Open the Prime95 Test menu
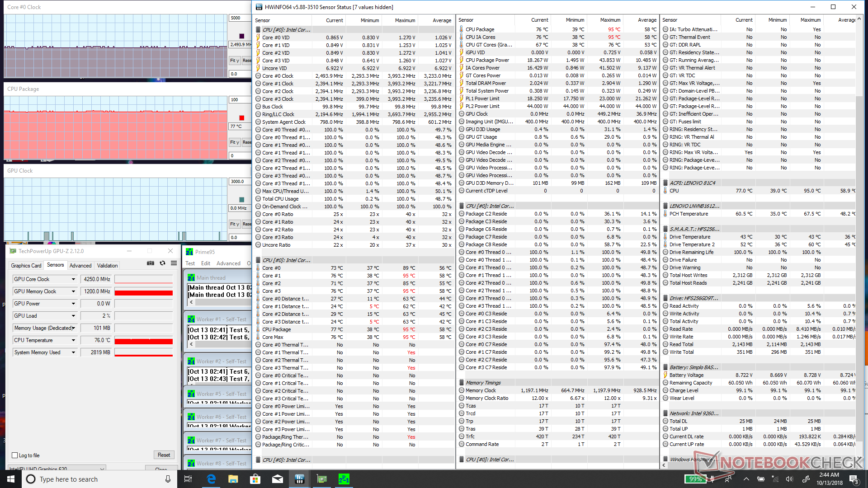Screen dimensions: 868x488 pos(190,263)
